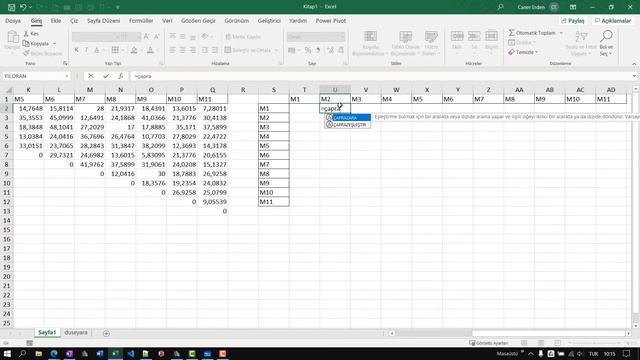Open Hücre Stilleri cell styles
This screenshot has height=360, width=640.
pyautogui.click(x=431, y=43)
